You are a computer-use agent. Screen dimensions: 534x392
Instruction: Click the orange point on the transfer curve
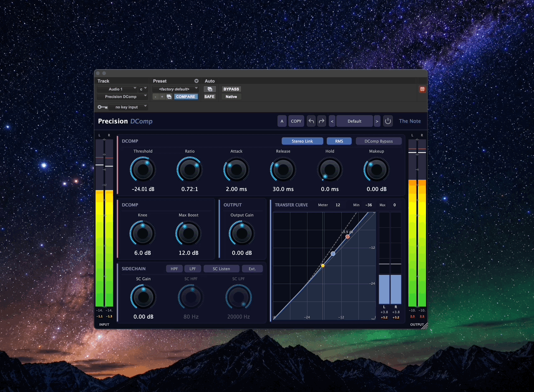pos(348,236)
